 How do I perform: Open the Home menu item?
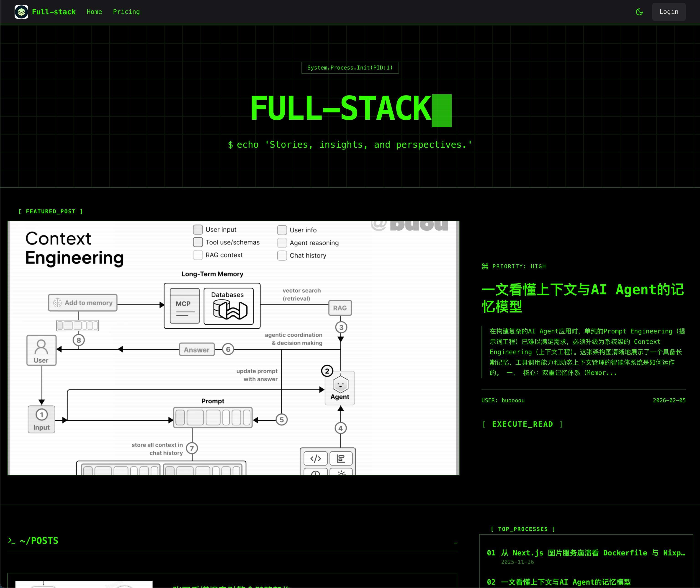94,12
